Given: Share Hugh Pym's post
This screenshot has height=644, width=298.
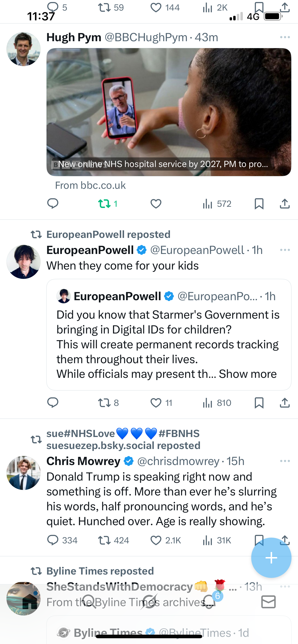Looking at the screenshot, I should (x=285, y=204).
